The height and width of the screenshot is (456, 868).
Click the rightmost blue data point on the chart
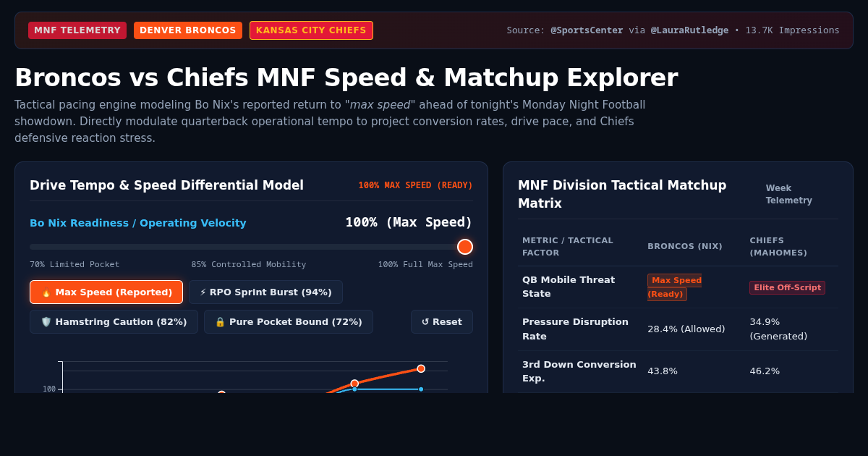click(x=421, y=389)
